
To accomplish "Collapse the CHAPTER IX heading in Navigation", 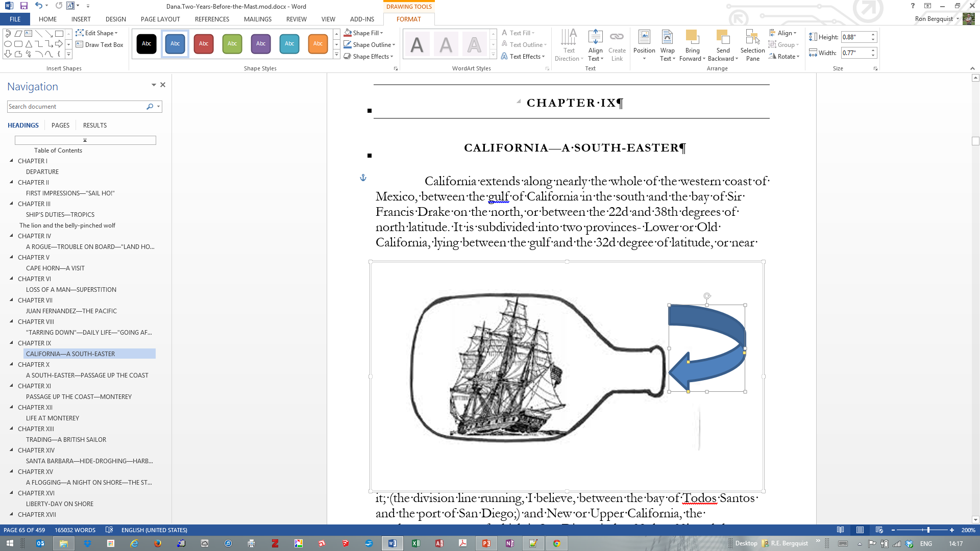I will 12,343.
